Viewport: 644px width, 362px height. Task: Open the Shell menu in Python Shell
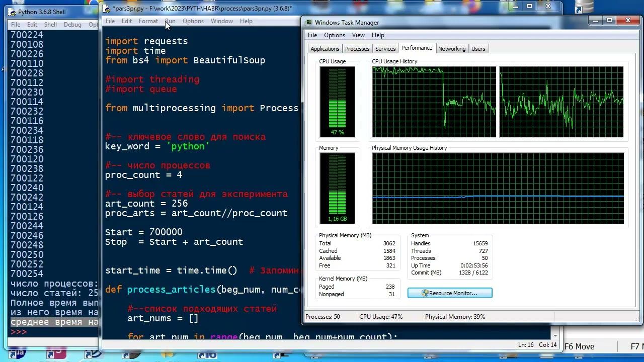point(50,24)
